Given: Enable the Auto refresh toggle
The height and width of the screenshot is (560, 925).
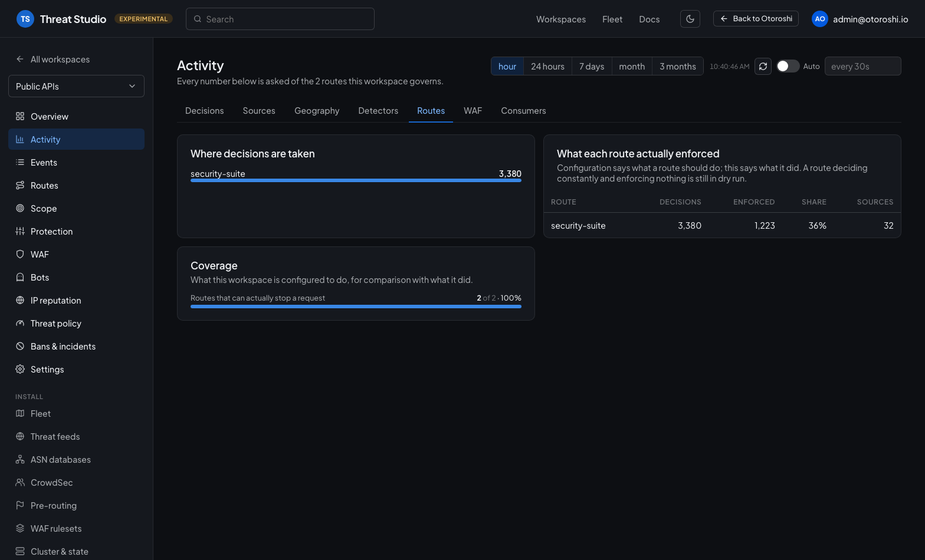Looking at the screenshot, I should click(x=788, y=66).
